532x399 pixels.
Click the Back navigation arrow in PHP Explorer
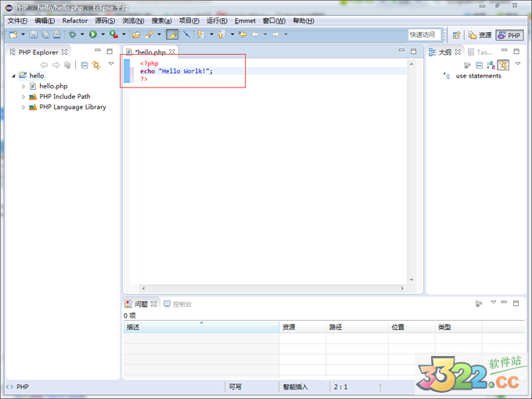[x=44, y=65]
